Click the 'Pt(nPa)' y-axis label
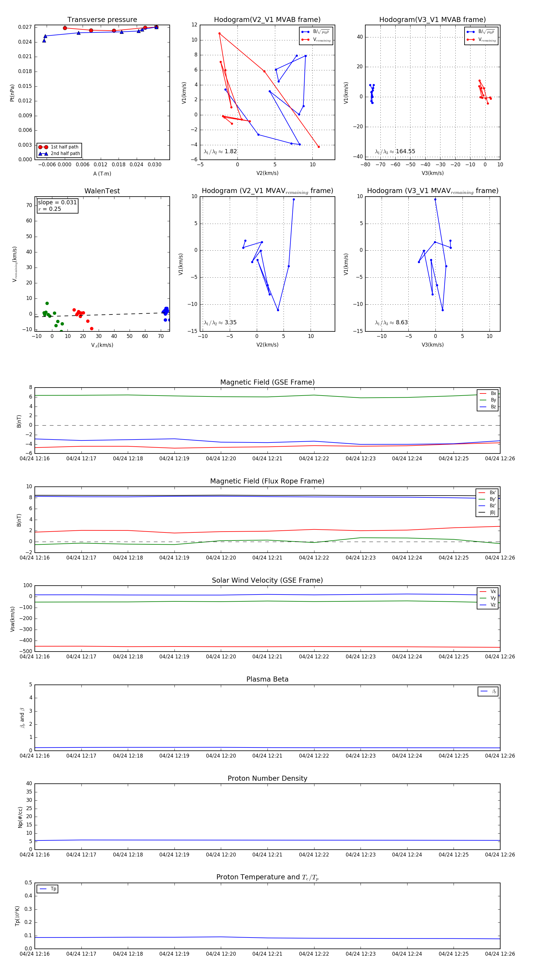This screenshot has height=980, width=535. tap(12, 93)
